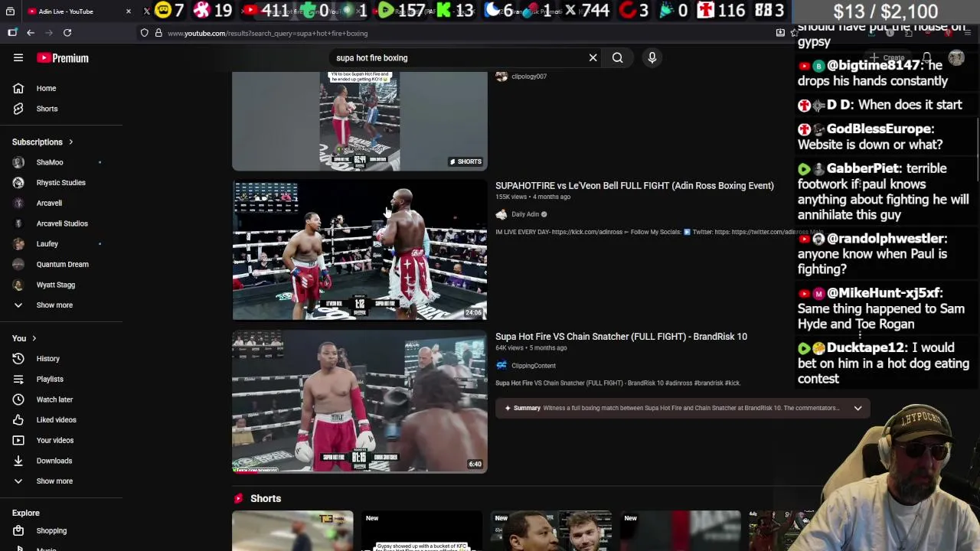The width and height of the screenshot is (980, 551).
Task: Play the 24:06 Le'Veon Bell fight thumbnail
Action: click(x=360, y=249)
